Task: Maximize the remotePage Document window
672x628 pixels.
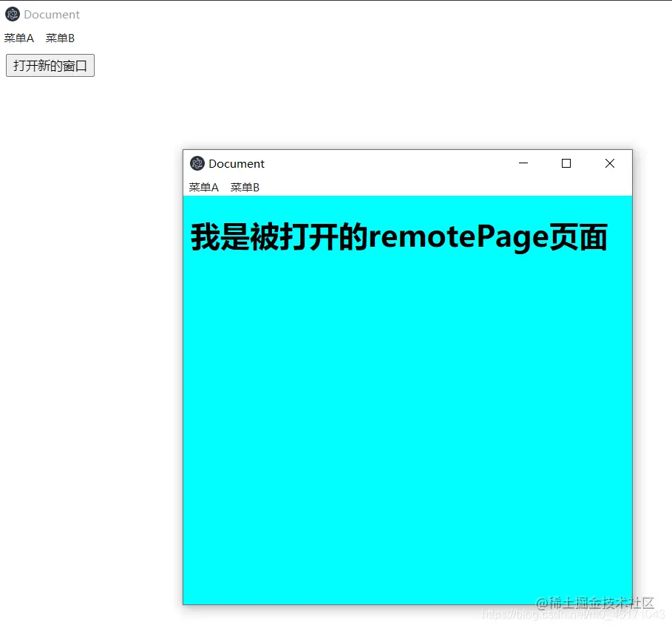Action: click(x=566, y=163)
